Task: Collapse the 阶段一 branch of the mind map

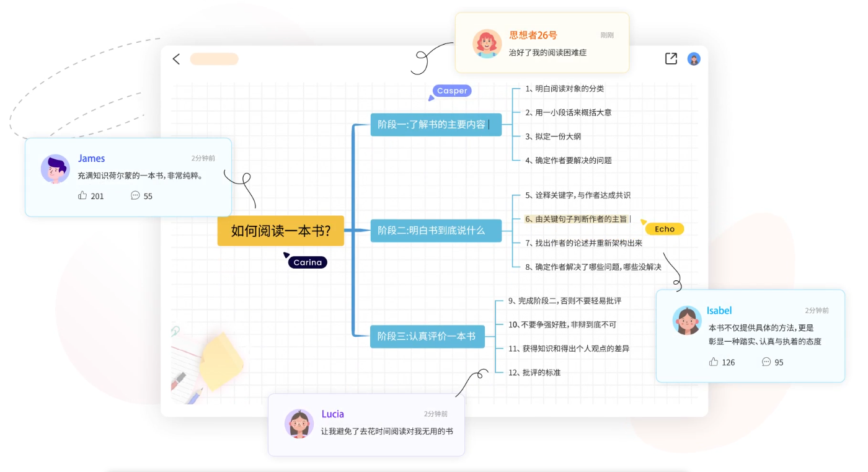Action: pyautogui.click(x=436, y=124)
